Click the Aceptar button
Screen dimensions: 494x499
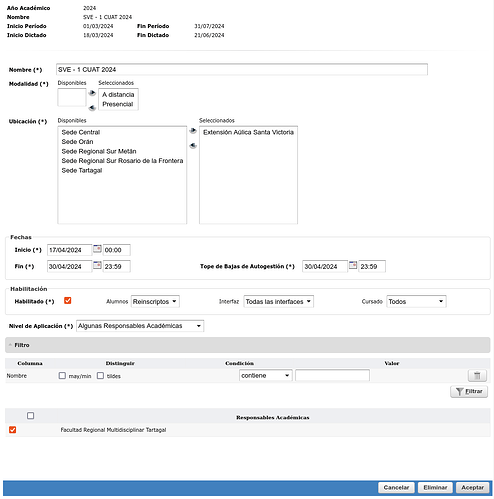(x=472, y=487)
